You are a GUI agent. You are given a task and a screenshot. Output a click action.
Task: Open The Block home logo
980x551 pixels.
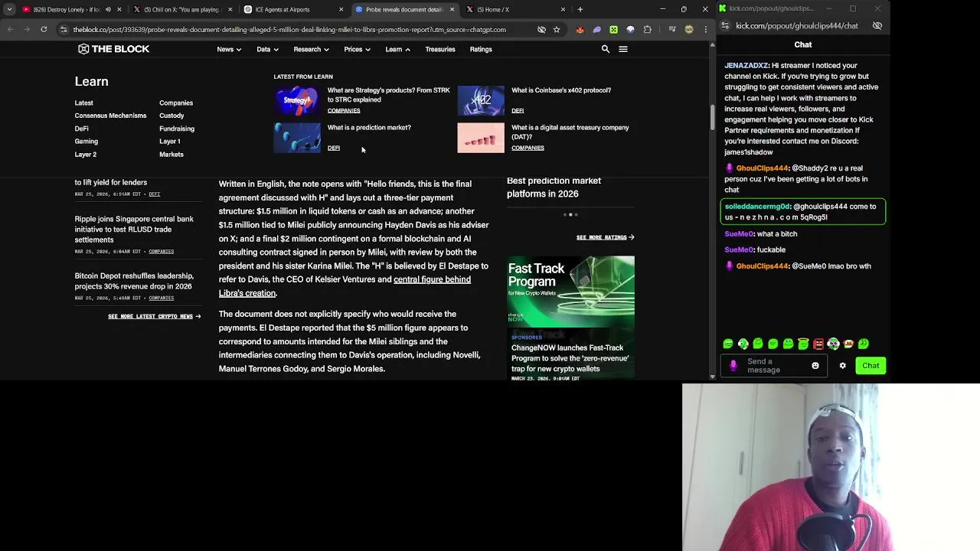click(113, 49)
